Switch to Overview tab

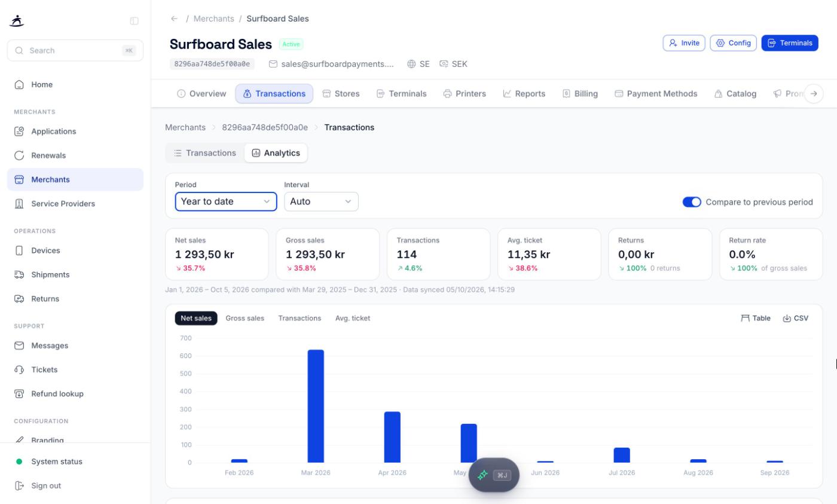click(x=201, y=94)
